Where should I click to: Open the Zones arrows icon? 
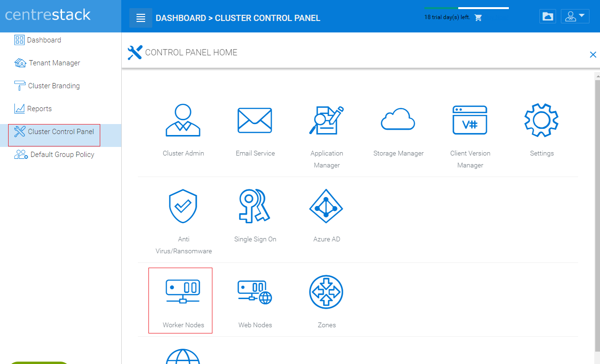pyautogui.click(x=326, y=292)
